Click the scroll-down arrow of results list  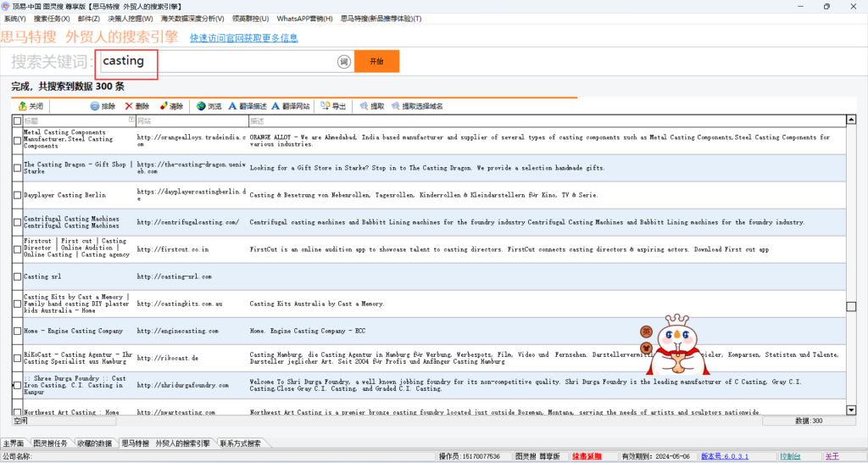pyautogui.click(x=851, y=410)
